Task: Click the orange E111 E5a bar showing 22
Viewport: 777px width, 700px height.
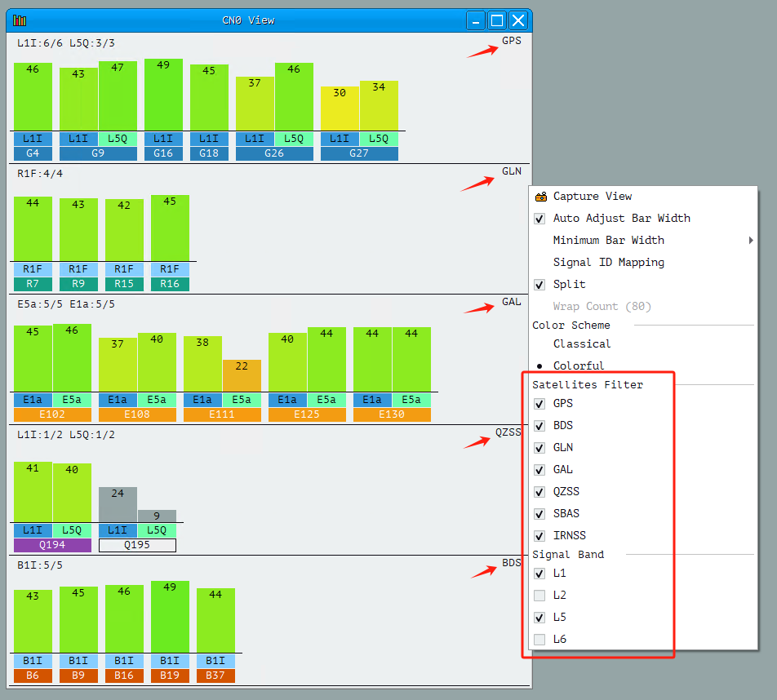Action: [242, 376]
